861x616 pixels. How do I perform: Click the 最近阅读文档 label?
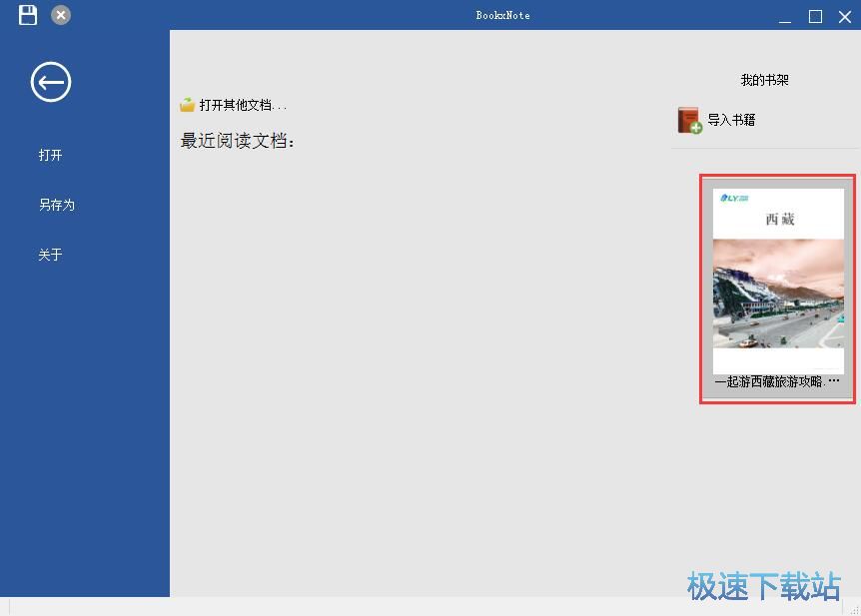tap(237, 140)
